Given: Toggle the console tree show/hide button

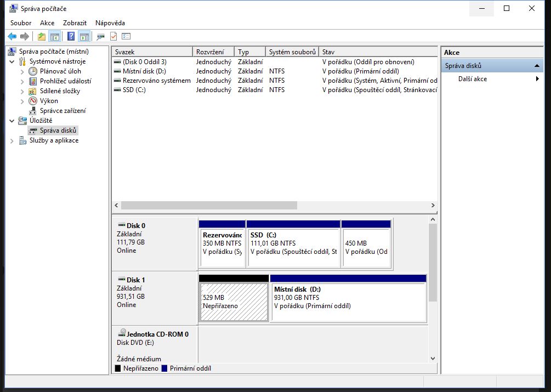Looking at the screenshot, I should point(55,37).
